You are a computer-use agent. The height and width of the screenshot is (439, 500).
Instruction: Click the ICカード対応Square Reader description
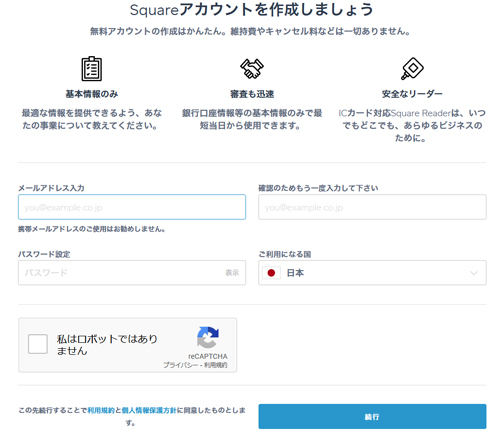(412, 125)
